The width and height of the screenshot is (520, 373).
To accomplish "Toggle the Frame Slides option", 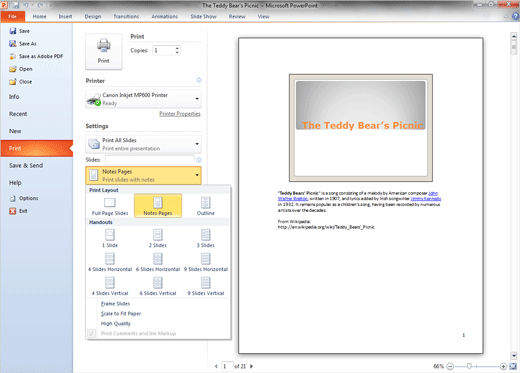I will tap(115, 304).
